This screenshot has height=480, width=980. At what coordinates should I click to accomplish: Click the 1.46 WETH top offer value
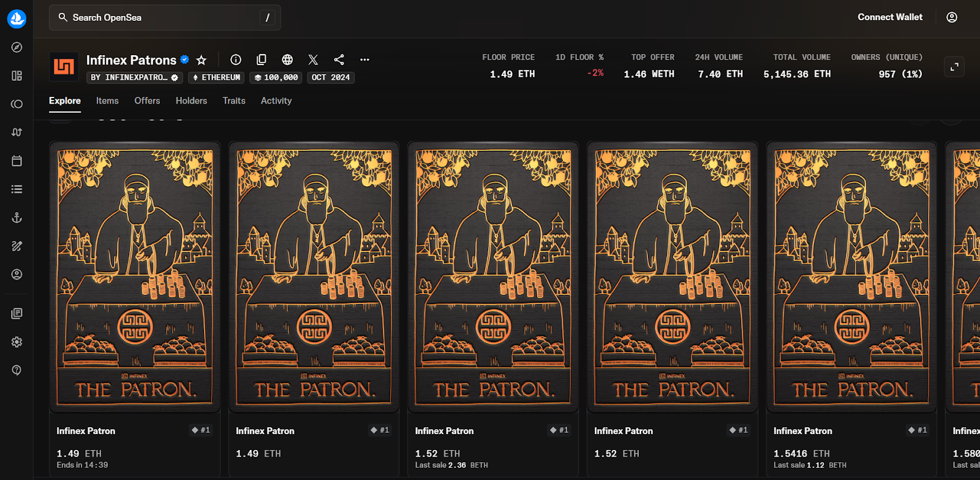click(x=649, y=74)
